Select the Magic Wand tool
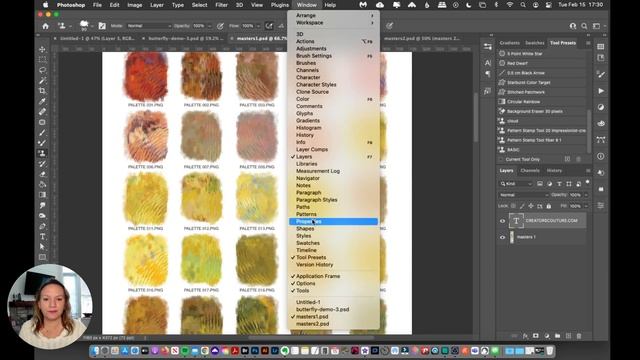 coord(42,80)
